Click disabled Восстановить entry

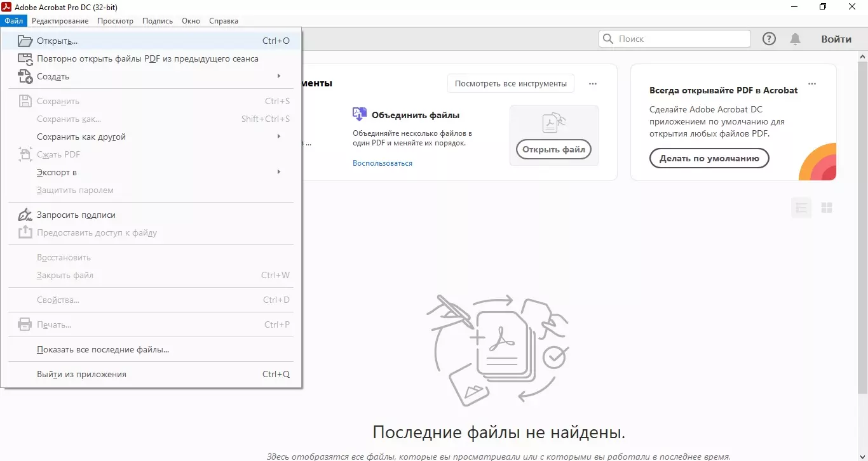pyautogui.click(x=151, y=257)
